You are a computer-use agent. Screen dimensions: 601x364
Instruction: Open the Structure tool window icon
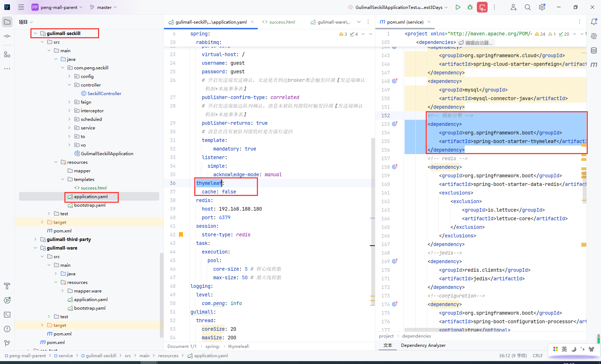coord(7,54)
